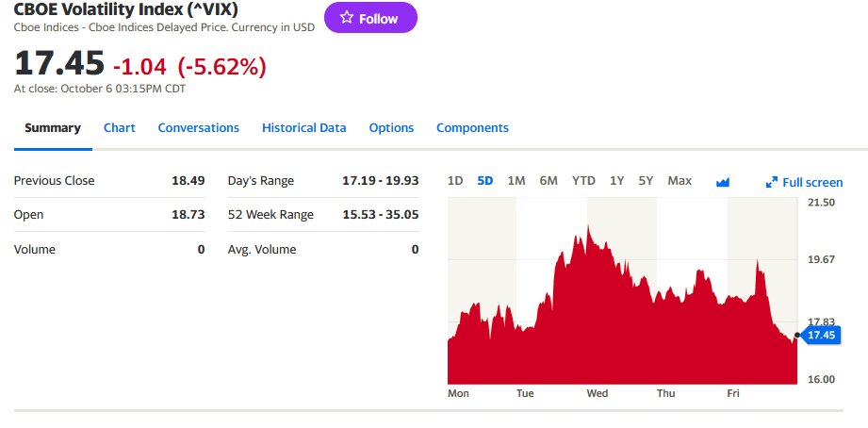The width and height of the screenshot is (868, 428).
Task: Click the star icon in Follow button
Action: pos(347,18)
